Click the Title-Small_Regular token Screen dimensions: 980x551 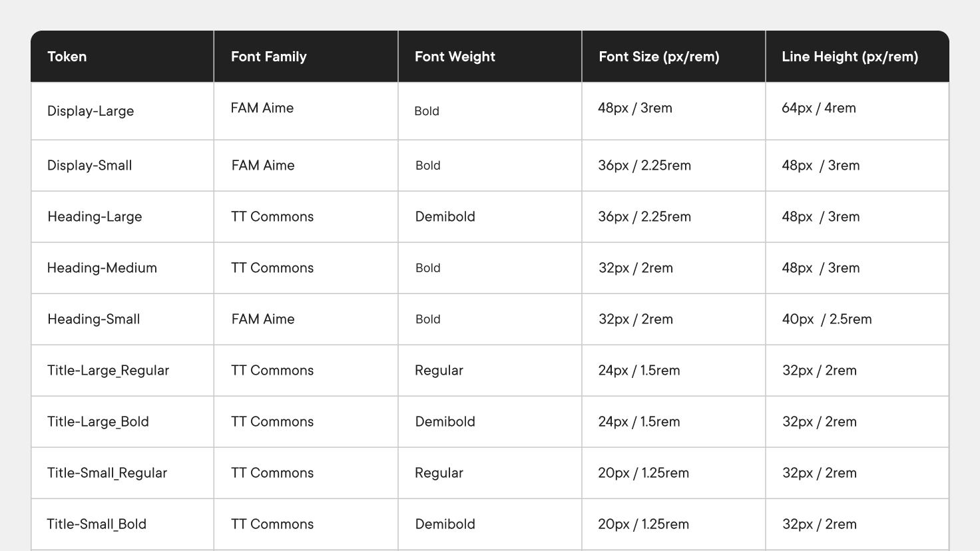(x=107, y=473)
